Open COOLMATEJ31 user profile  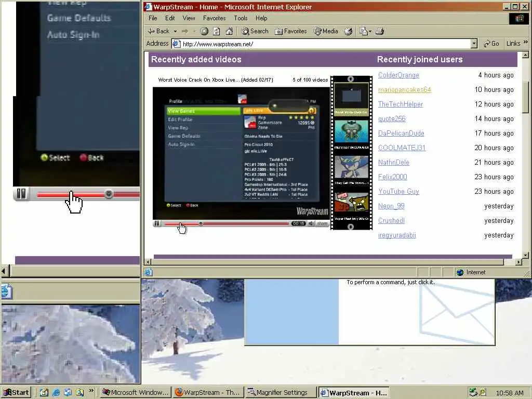tap(402, 148)
